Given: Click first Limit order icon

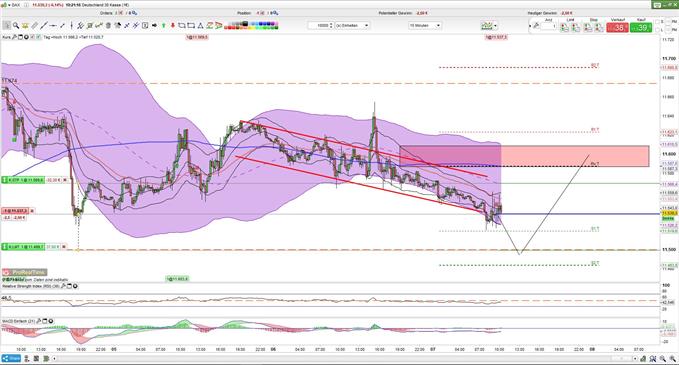Looking at the screenshot, I should [565, 27].
